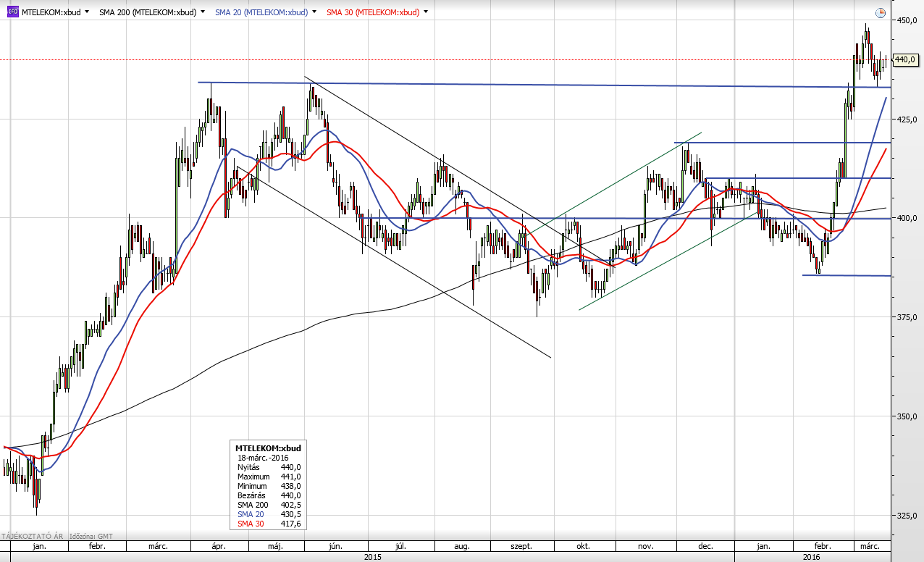Click the clock icon at top right

[x=880, y=13]
